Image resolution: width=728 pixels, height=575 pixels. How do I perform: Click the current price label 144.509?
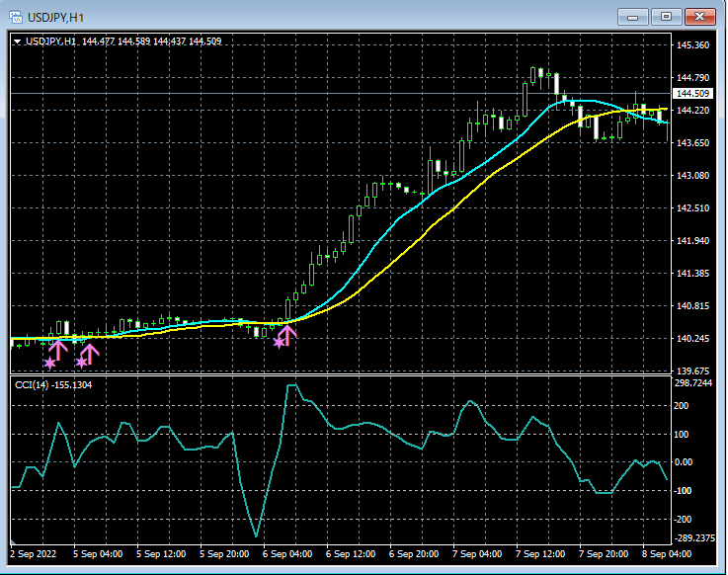tap(692, 93)
